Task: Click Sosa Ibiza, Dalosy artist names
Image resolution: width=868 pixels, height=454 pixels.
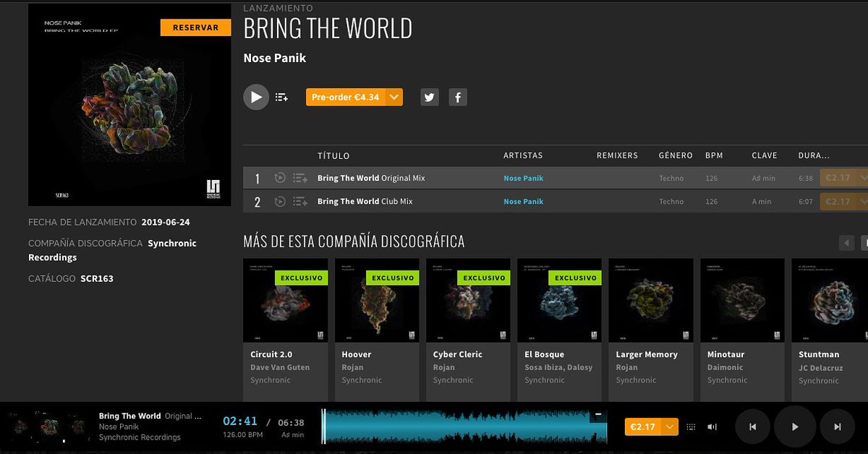Action: 558,367
